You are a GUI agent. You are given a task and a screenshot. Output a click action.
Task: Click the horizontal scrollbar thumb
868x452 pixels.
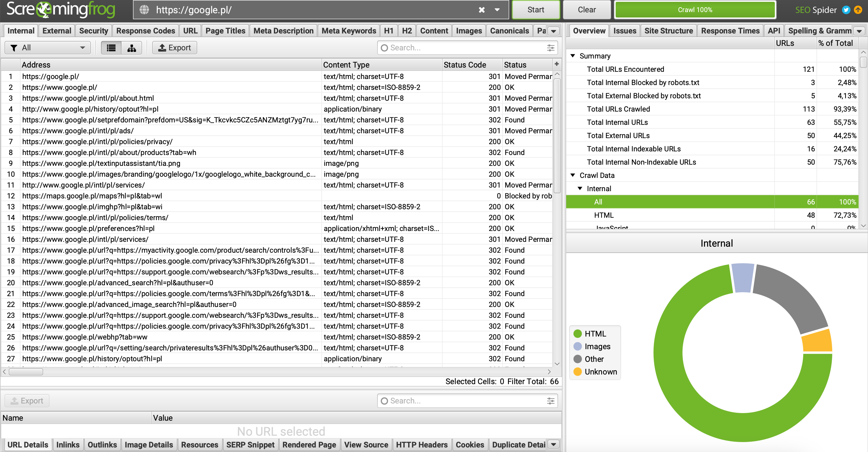tap(26, 372)
